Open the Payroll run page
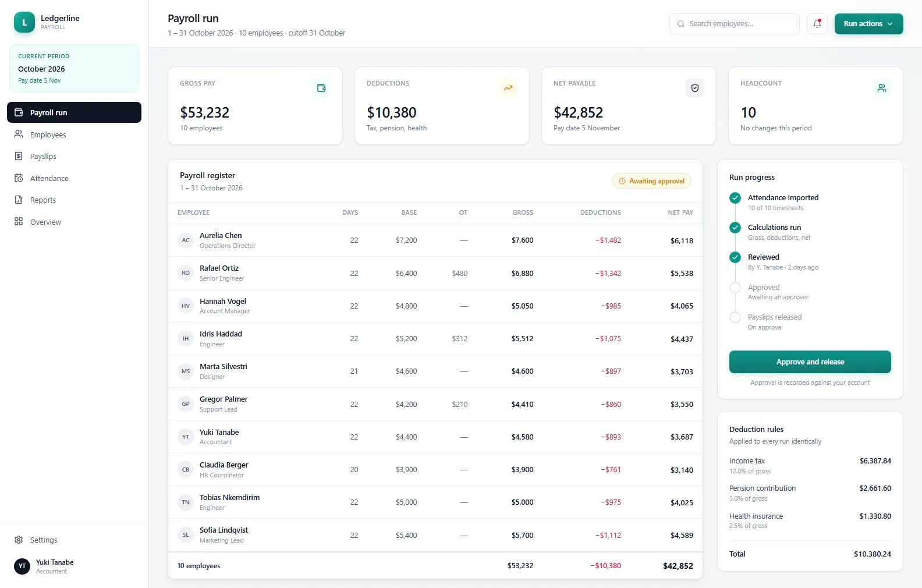The height and width of the screenshot is (588, 922). click(74, 112)
